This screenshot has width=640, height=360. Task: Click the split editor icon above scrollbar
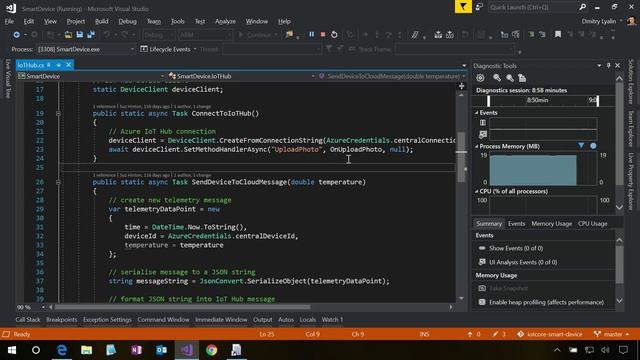[461, 86]
